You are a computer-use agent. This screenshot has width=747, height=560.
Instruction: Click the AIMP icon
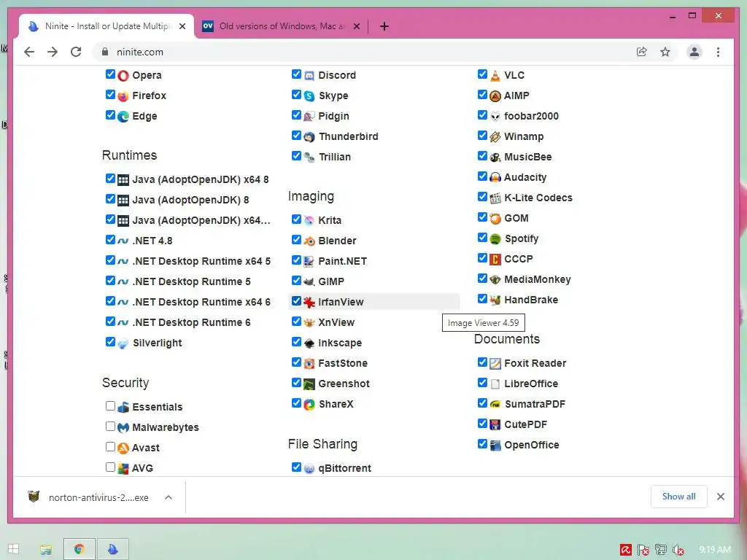click(x=495, y=96)
